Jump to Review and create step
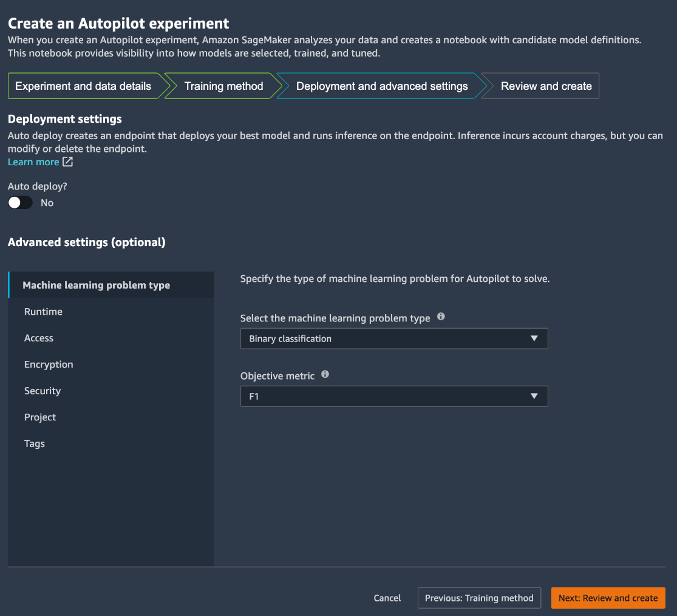The width and height of the screenshot is (677, 616). pyautogui.click(x=546, y=86)
